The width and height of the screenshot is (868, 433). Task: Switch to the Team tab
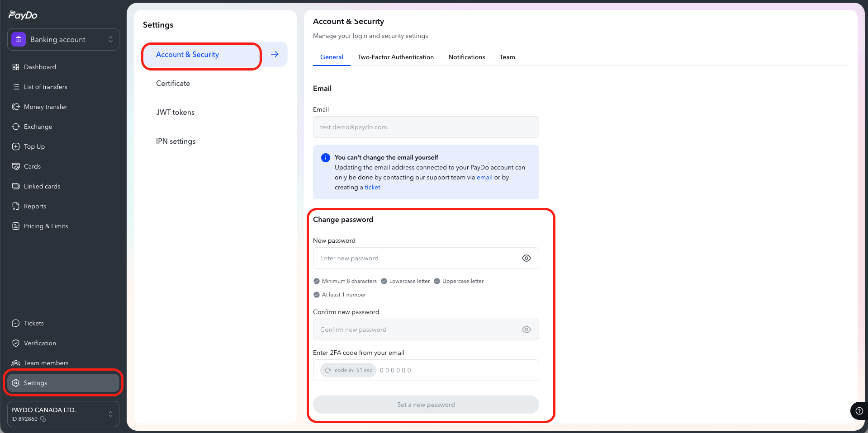coord(507,57)
